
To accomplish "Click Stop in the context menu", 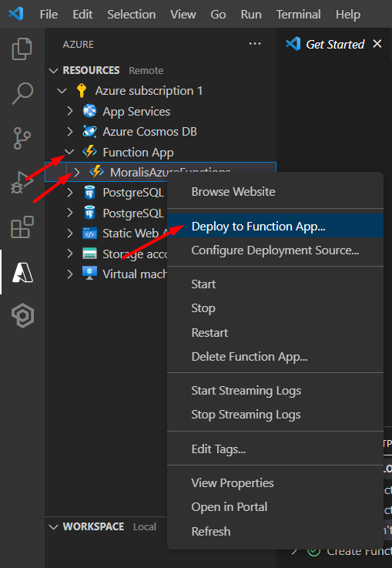I will (275, 308).
